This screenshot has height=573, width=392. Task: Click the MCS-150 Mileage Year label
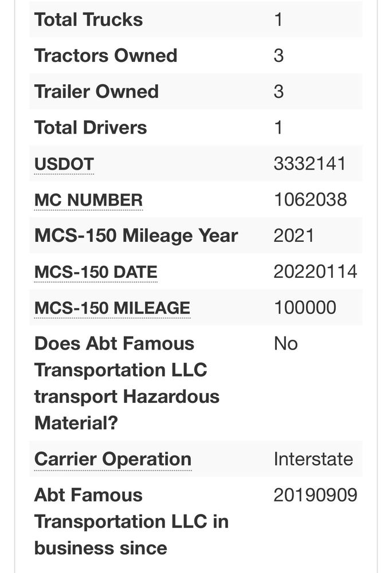136,236
